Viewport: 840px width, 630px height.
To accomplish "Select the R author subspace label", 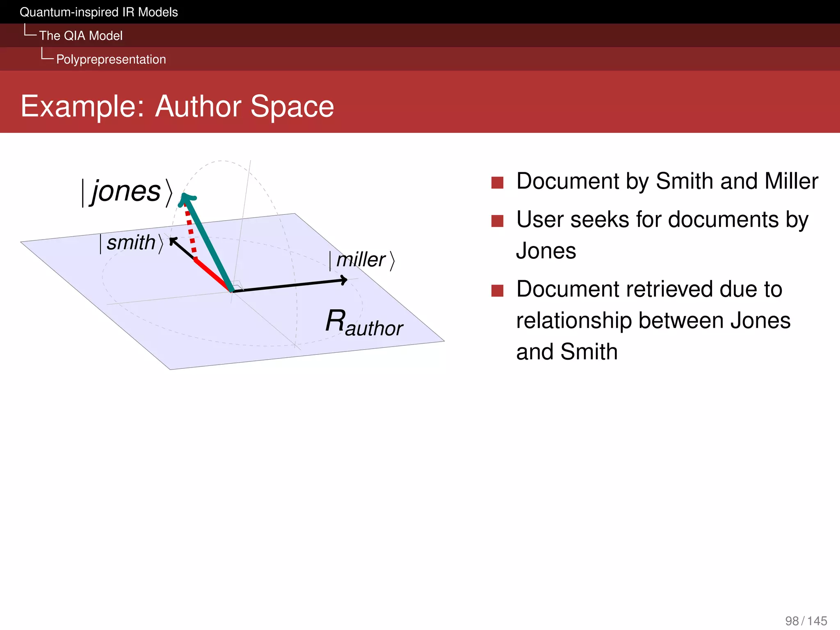I will [364, 323].
